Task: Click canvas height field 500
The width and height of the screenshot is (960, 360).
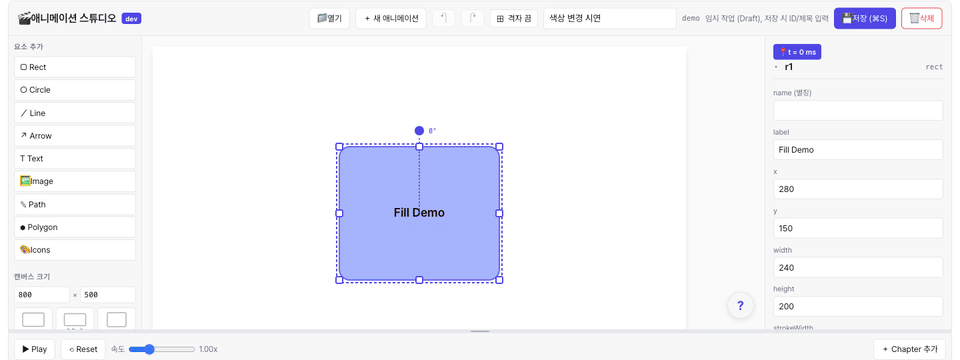Action: click(x=108, y=294)
